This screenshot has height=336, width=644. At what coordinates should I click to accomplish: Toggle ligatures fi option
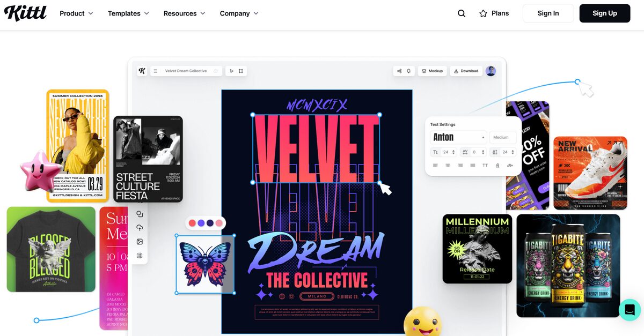coord(497,166)
